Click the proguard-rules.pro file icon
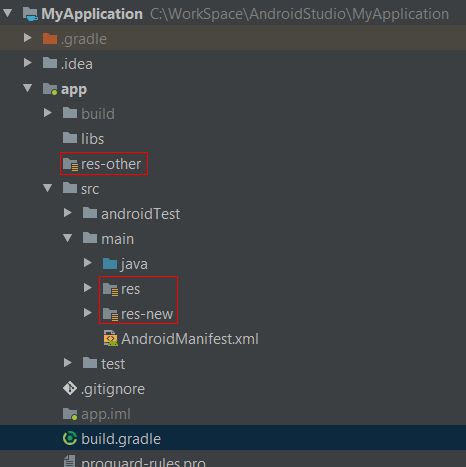Viewport: 466px width, 467px height. [70, 461]
